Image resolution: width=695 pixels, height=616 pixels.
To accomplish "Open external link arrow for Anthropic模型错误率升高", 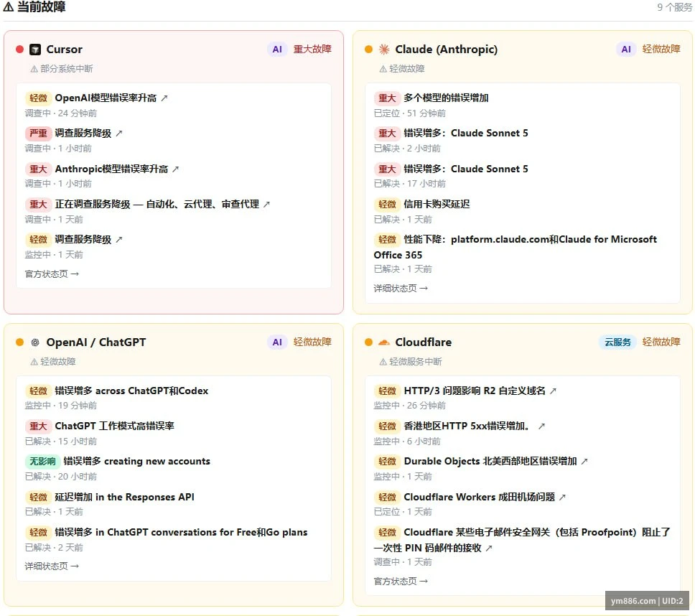I will click(175, 169).
